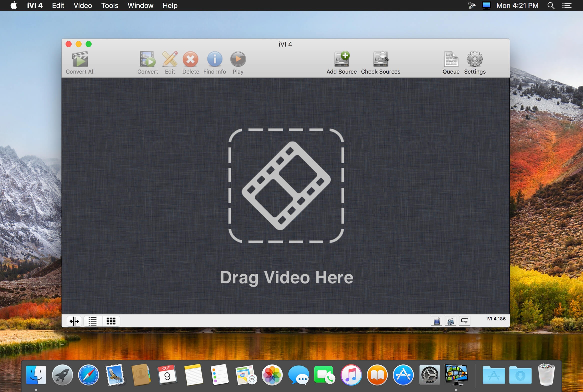Toggle the subtitles speech bubble icon
583x392 pixels.
tap(465, 321)
